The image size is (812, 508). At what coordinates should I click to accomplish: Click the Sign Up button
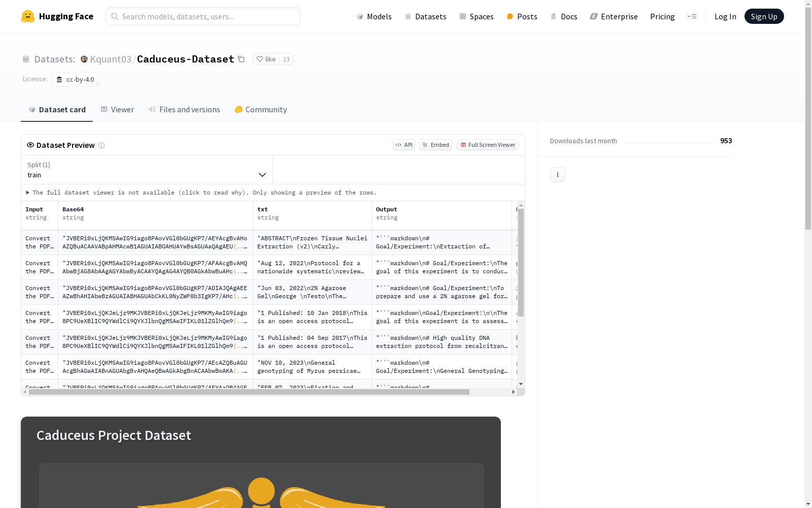pyautogui.click(x=764, y=16)
